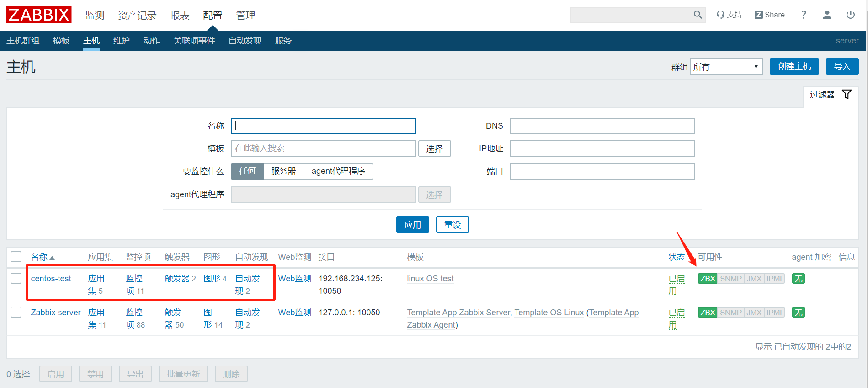Click the 选择 button next to 模板 field
This screenshot has height=388, width=868.
point(435,149)
